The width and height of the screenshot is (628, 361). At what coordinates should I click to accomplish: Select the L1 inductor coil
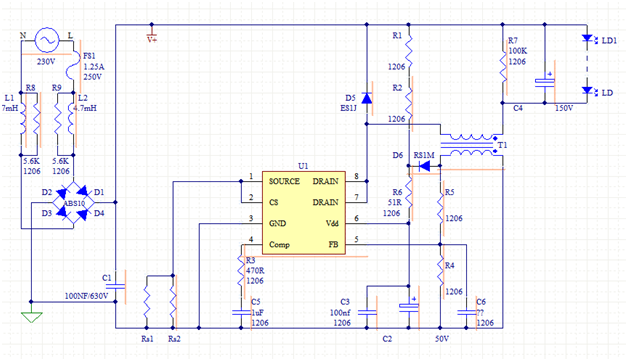pos(21,119)
